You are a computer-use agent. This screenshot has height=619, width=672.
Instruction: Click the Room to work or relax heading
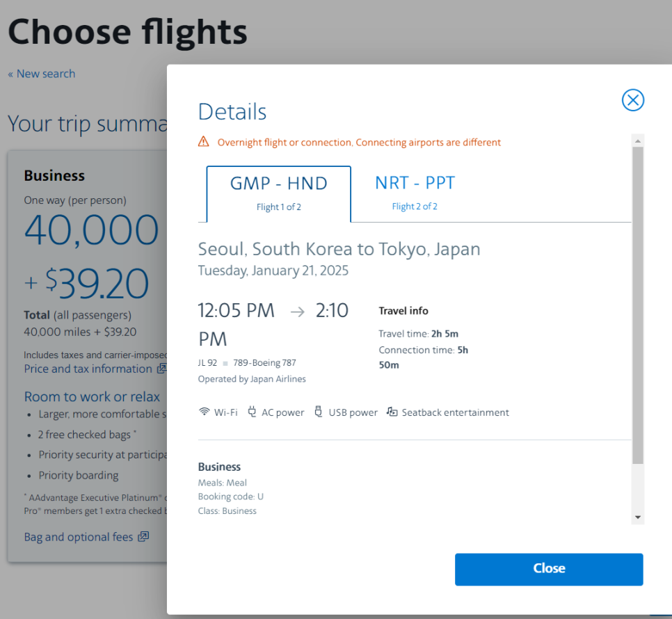(92, 396)
